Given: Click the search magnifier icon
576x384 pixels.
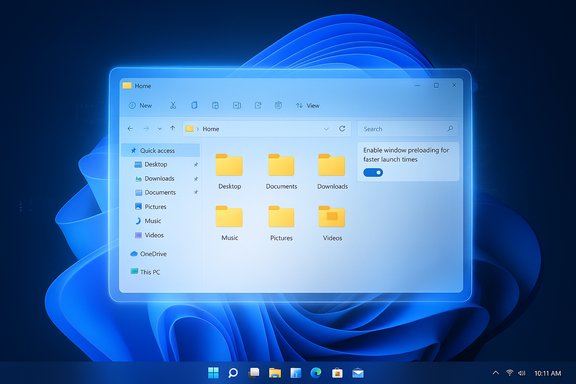Looking at the screenshot, I should (450, 129).
